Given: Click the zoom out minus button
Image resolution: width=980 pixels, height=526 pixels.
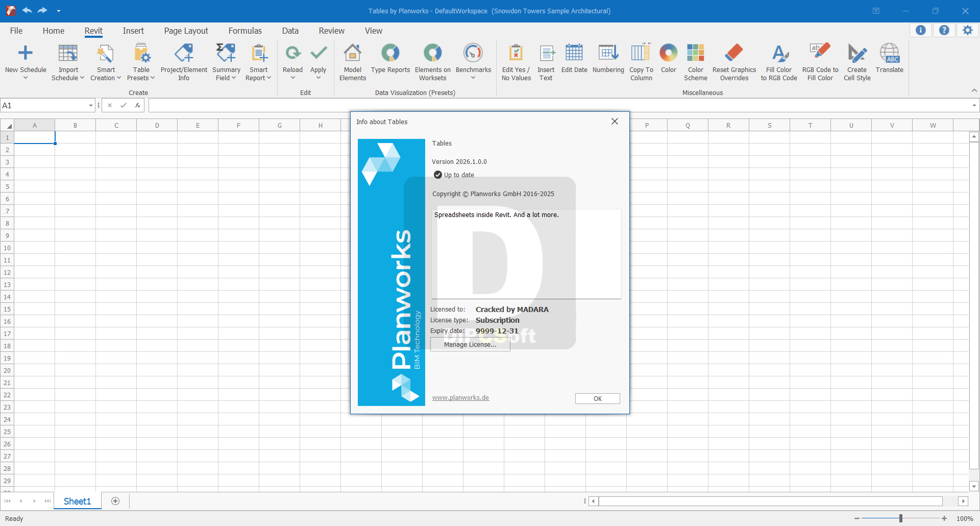Looking at the screenshot, I should click(x=857, y=518).
